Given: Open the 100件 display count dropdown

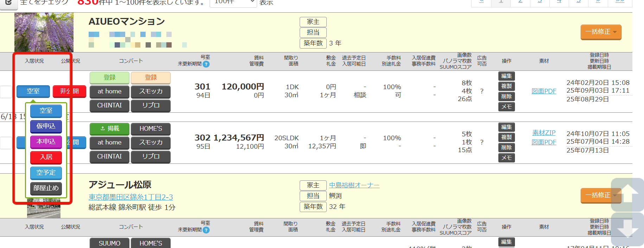Looking at the screenshot, I should point(233,2).
